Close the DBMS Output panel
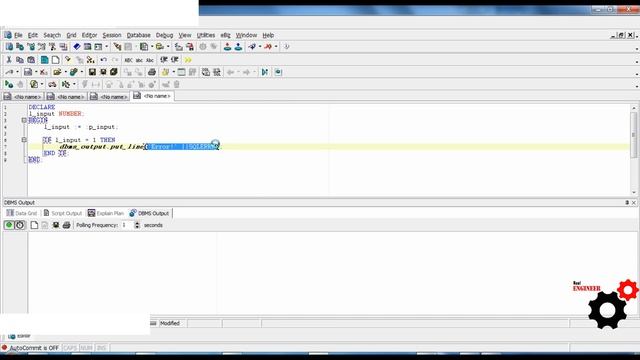 click(x=634, y=202)
